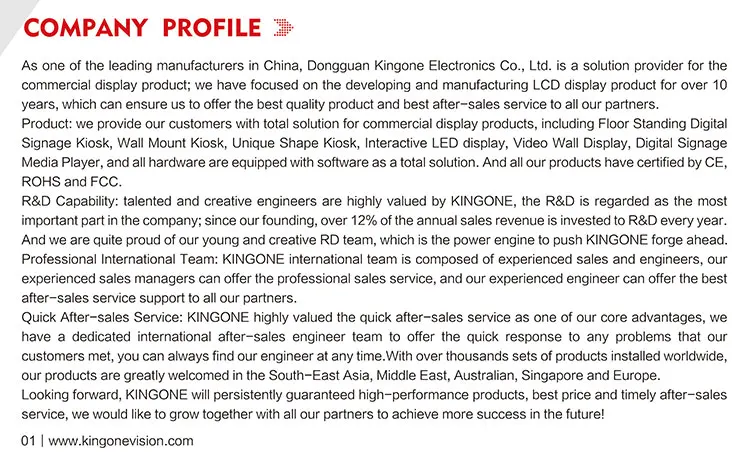The width and height of the screenshot is (750, 466).
Task: Click 'Quick After-sales Service:' label
Action: point(102,318)
